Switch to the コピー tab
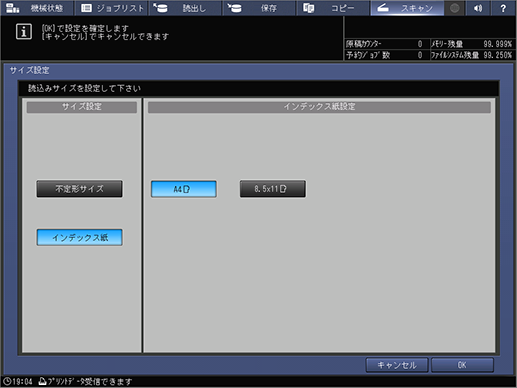Screen dimensions: 517x388 click(333, 8)
